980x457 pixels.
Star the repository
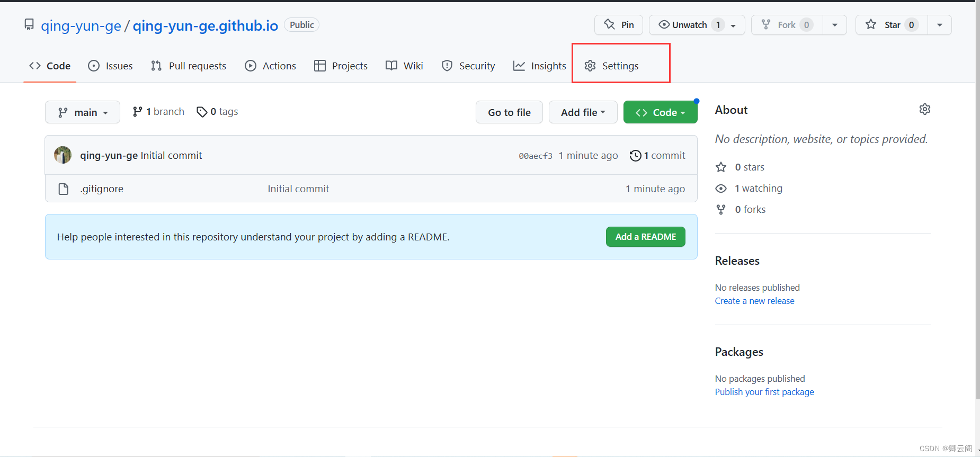click(892, 25)
